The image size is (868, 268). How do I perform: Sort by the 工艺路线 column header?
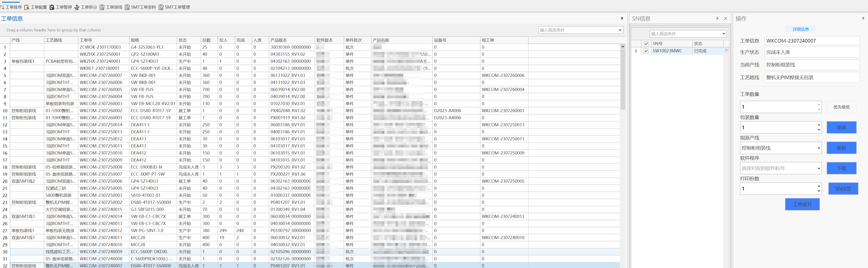point(61,40)
